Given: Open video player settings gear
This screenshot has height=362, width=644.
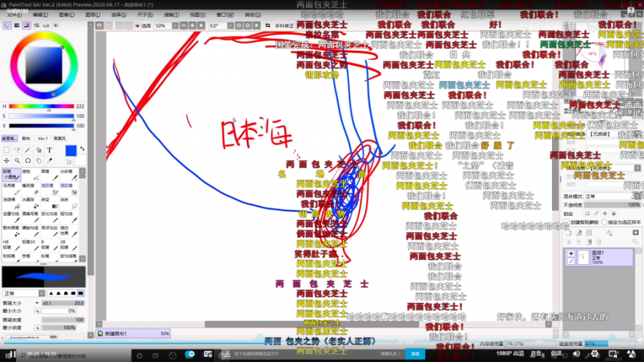Looking at the screenshot, I should [595, 354].
